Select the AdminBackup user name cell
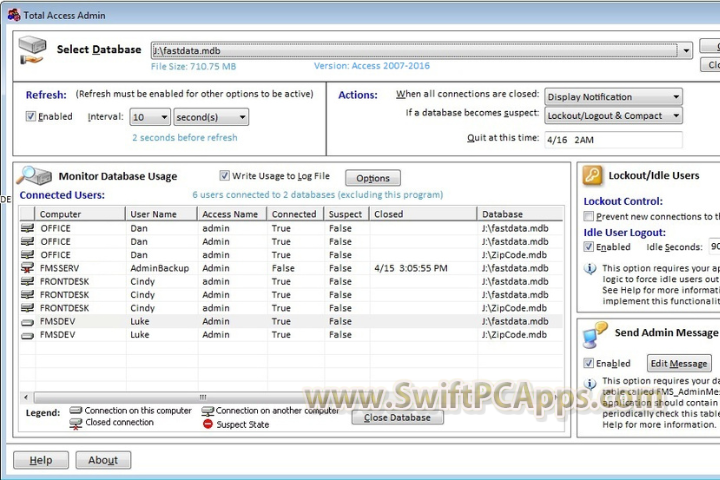This screenshot has width=720, height=480. pyautogui.click(x=160, y=268)
